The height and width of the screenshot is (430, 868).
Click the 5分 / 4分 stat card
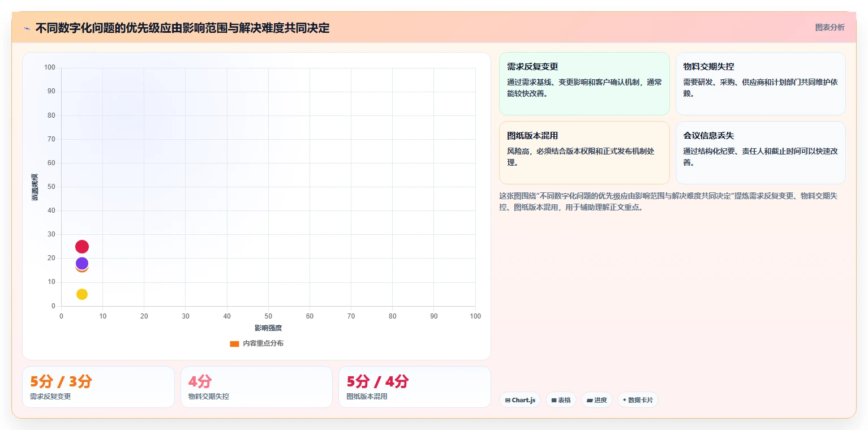(x=414, y=387)
